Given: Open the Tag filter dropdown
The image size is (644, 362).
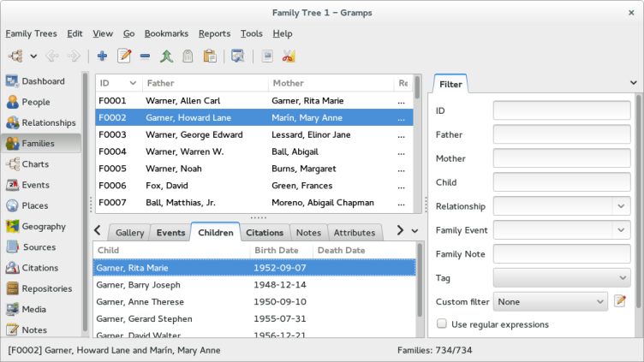Looking at the screenshot, I should [562, 278].
